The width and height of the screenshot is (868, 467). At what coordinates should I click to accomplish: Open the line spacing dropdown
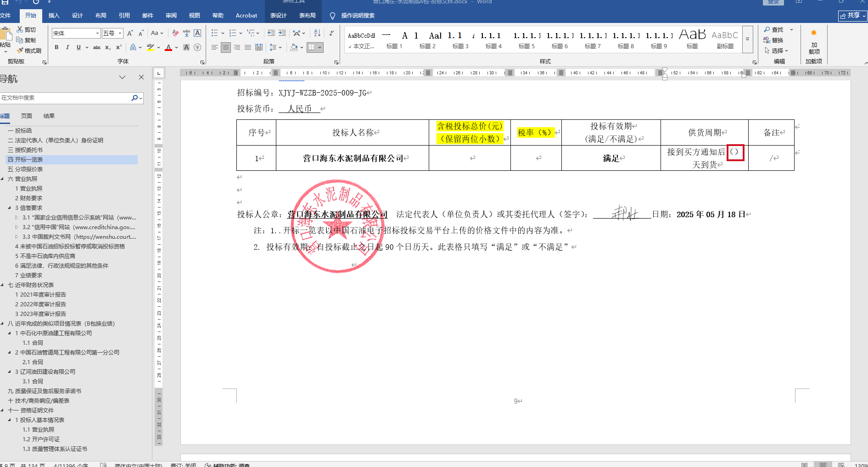pyautogui.click(x=275, y=47)
